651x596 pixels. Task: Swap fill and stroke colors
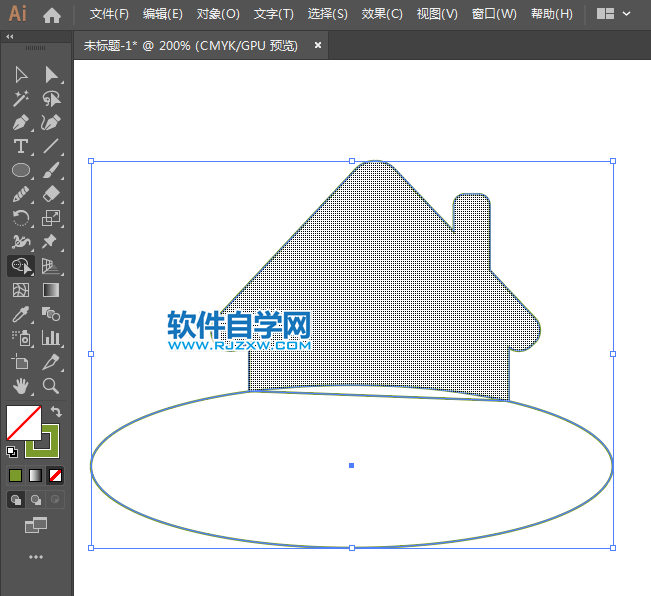(x=56, y=411)
